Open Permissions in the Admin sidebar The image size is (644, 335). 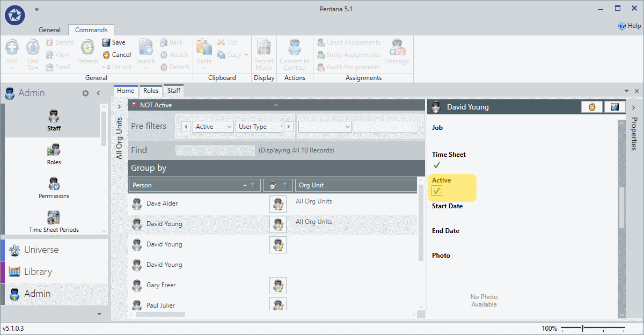pyautogui.click(x=54, y=188)
